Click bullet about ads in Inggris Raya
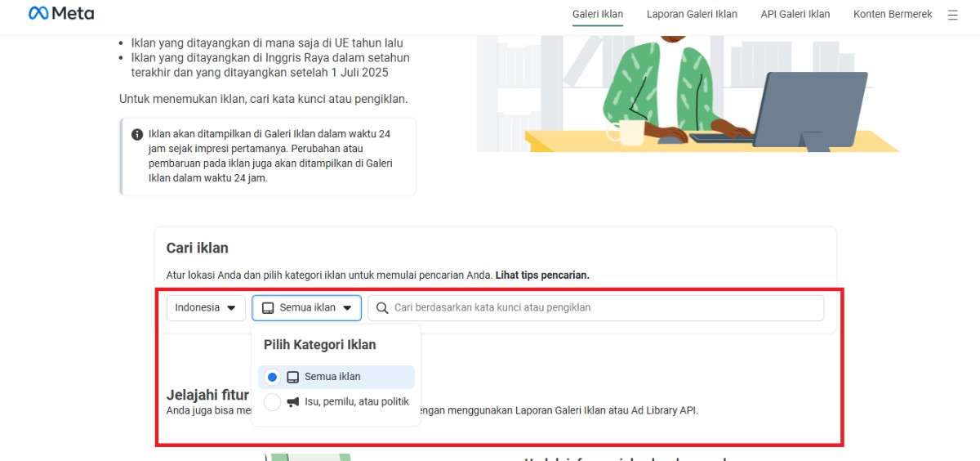 tap(270, 65)
